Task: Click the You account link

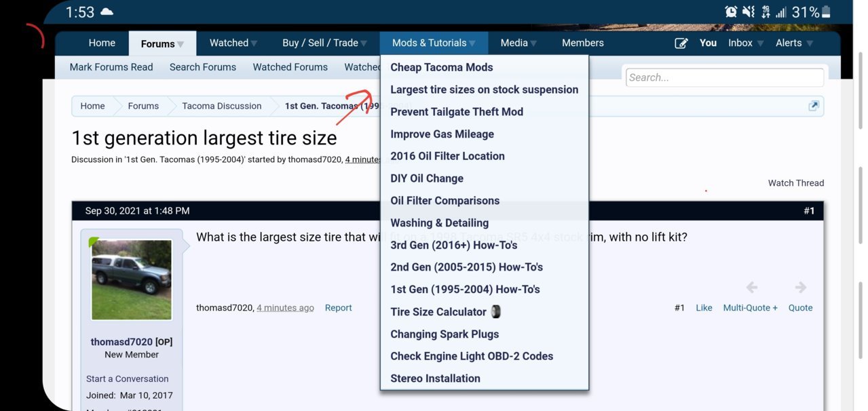Action: (708, 43)
